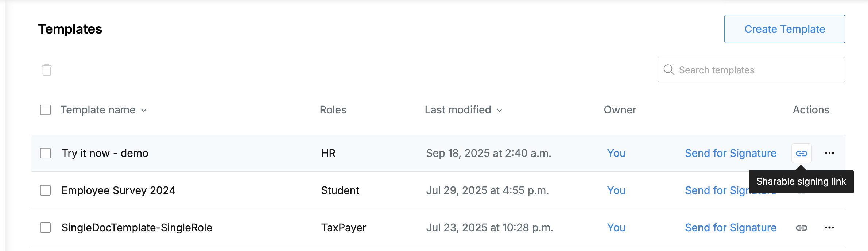Open sharable signing link for Try it now - demo

point(801,153)
